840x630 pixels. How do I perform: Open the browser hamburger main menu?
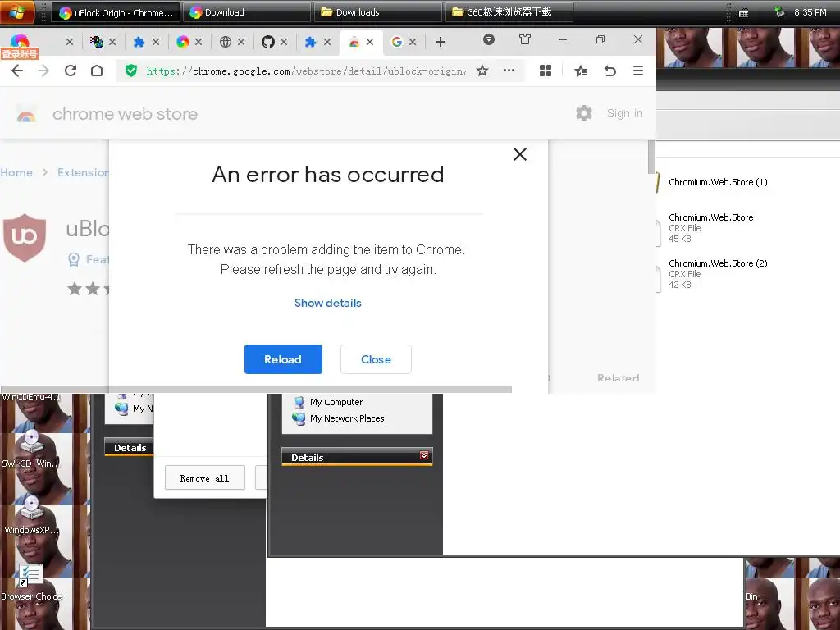point(637,71)
